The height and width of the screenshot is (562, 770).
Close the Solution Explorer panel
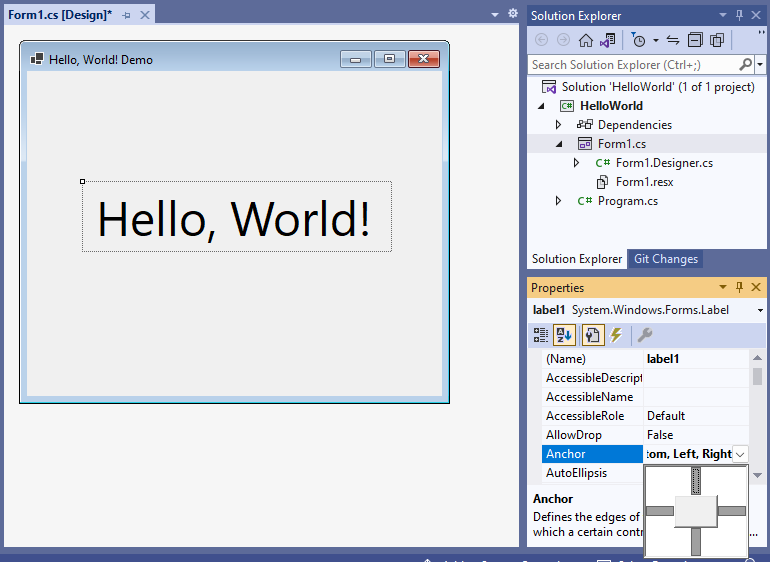pyautogui.click(x=756, y=15)
